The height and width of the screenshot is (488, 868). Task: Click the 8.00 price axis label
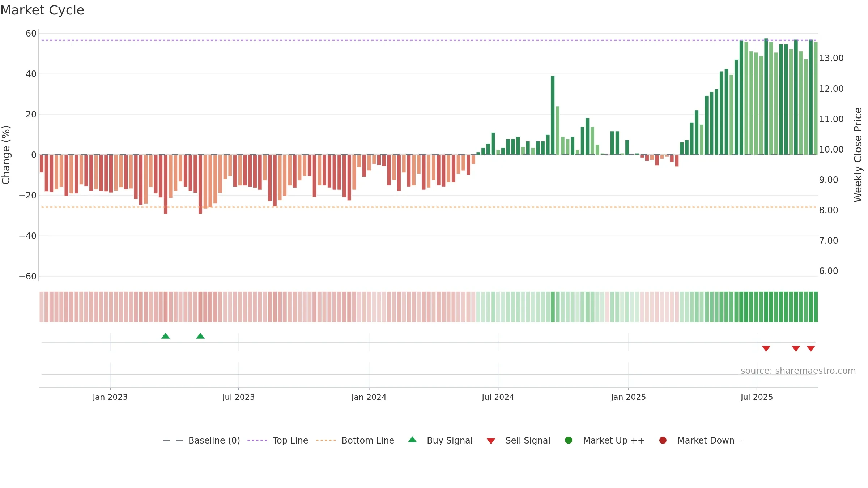829,210
